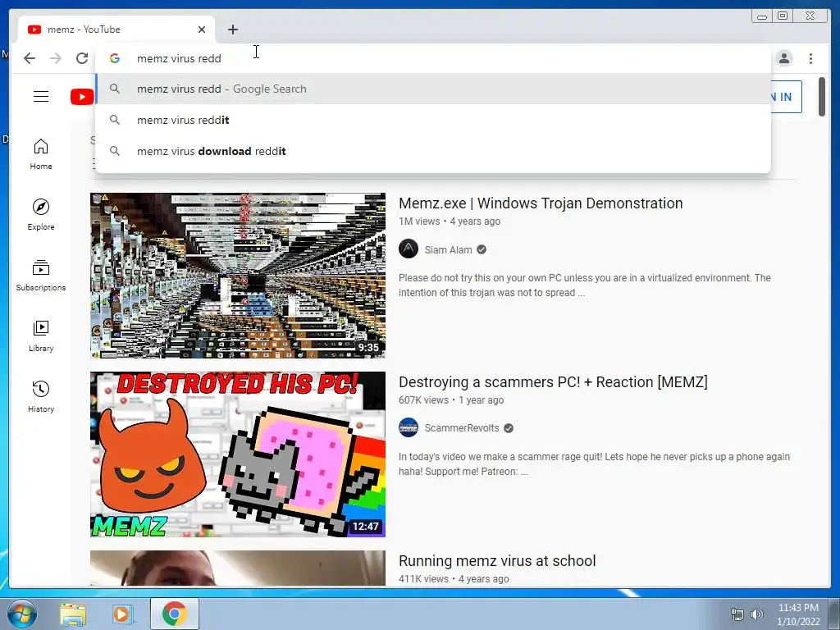The image size is (840, 630).
Task: Open Library in YouTube sidebar
Action: point(41,336)
